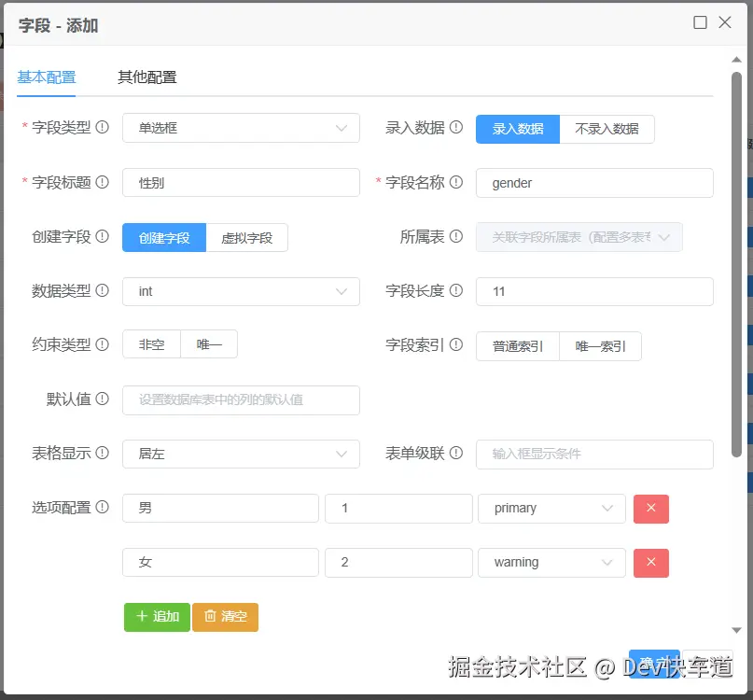
Task: Click info icon next to 默认值
Action: click(103, 399)
